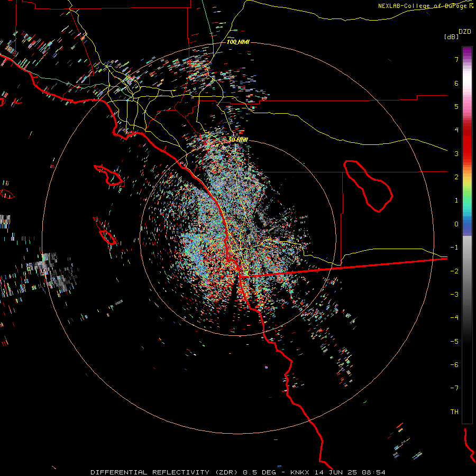This screenshot has width=476, height=476.
Task: Click the 2 value on the color scale
Action: (456, 177)
